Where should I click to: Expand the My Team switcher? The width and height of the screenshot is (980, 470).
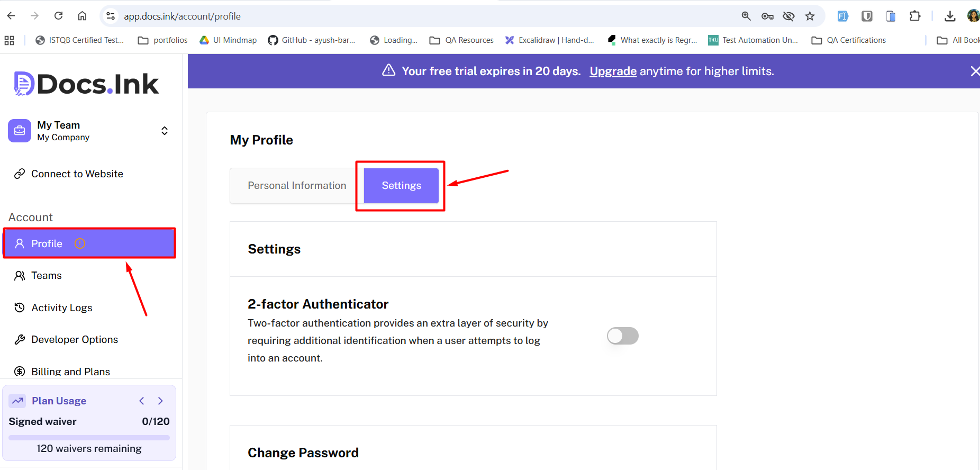pyautogui.click(x=165, y=131)
